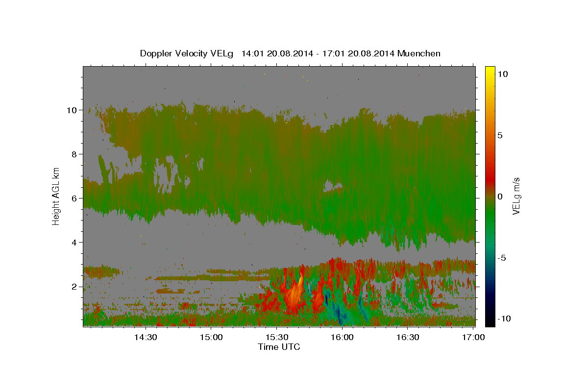The height and width of the screenshot is (392, 588).
Task: Click the colorbar value -10 label
Action: [x=504, y=318]
